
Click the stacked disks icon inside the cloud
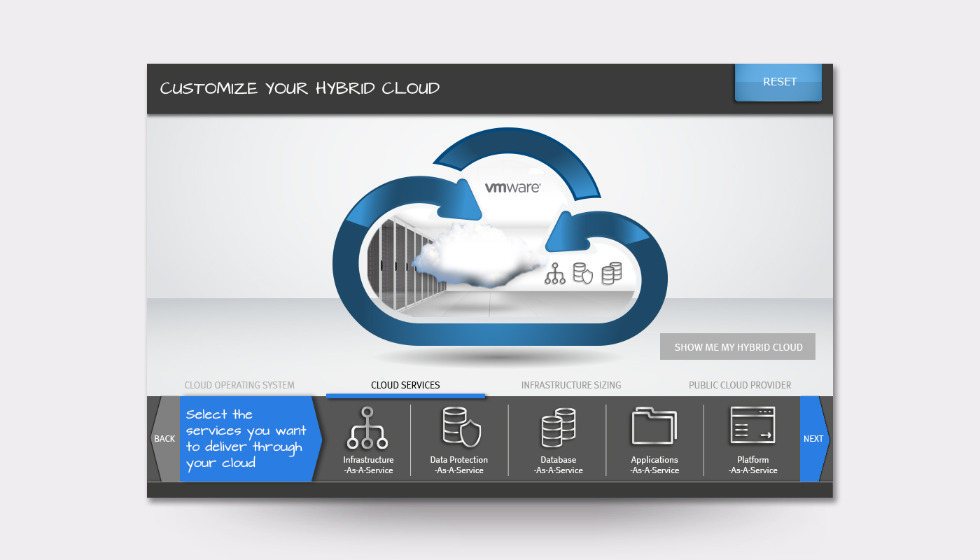coord(612,272)
